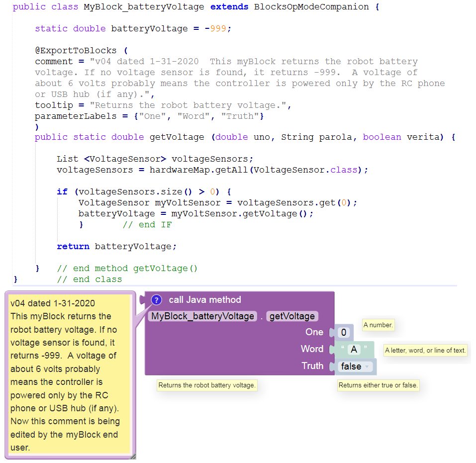The width and height of the screenshot is (476, 463).
Task: Click "Returns either true or false." tooltip
Action: 378,385
